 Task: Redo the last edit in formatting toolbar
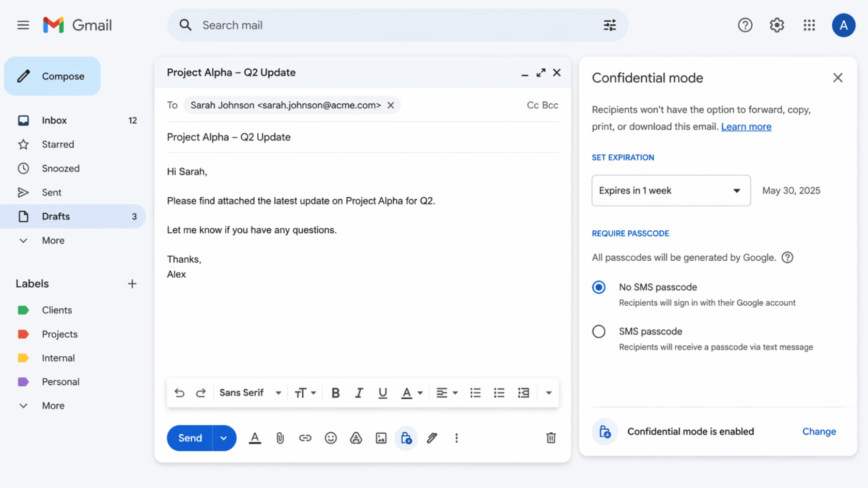201,393
